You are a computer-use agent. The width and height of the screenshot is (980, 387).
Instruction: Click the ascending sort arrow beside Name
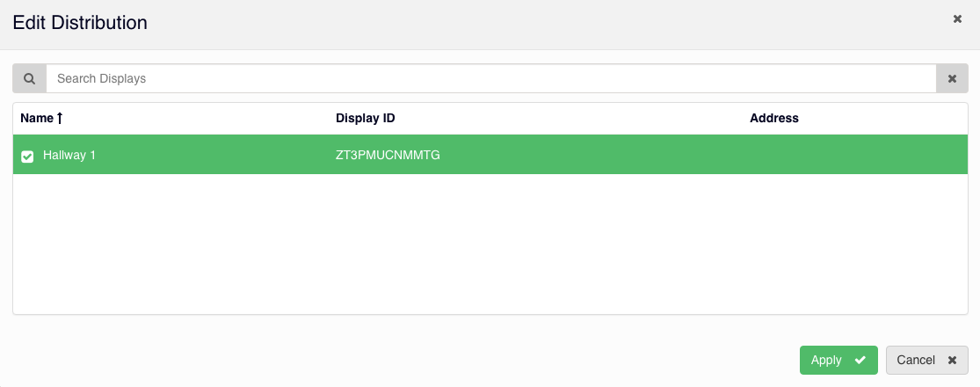pos(60,118)
